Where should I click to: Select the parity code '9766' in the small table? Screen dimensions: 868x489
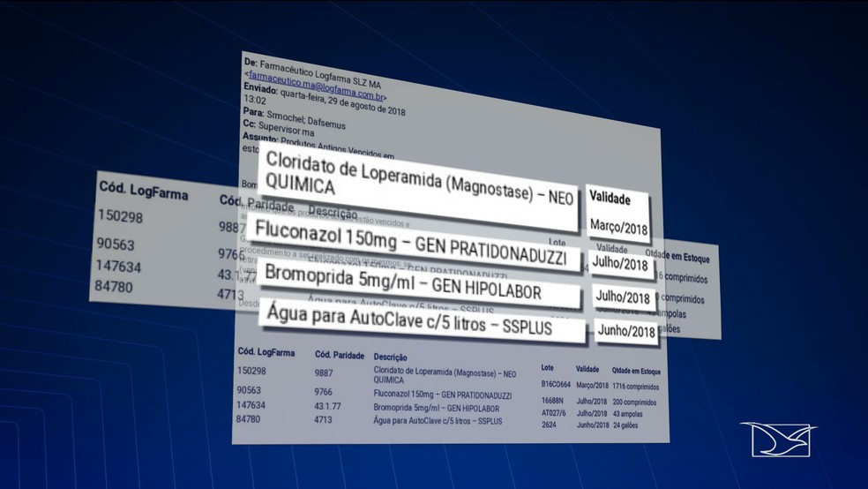pos(323,392)
